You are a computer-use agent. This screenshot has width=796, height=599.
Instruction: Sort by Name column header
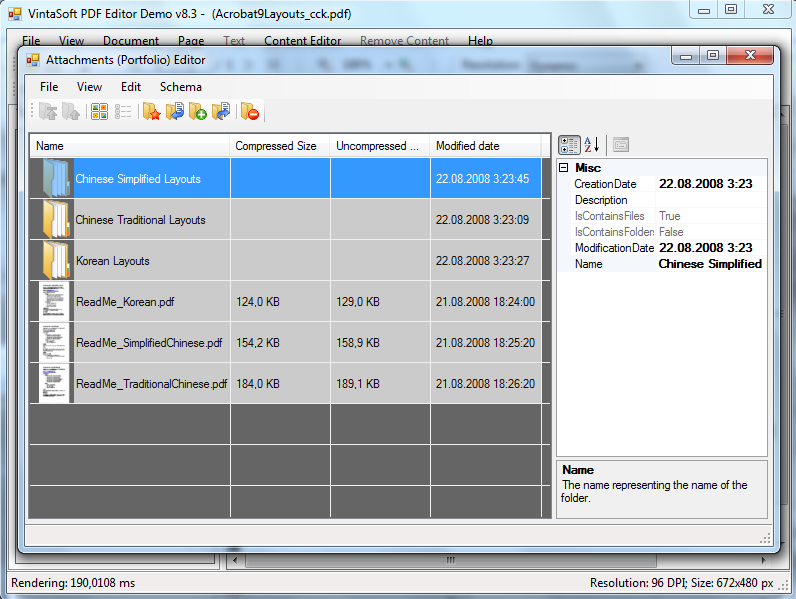(129, 146)
